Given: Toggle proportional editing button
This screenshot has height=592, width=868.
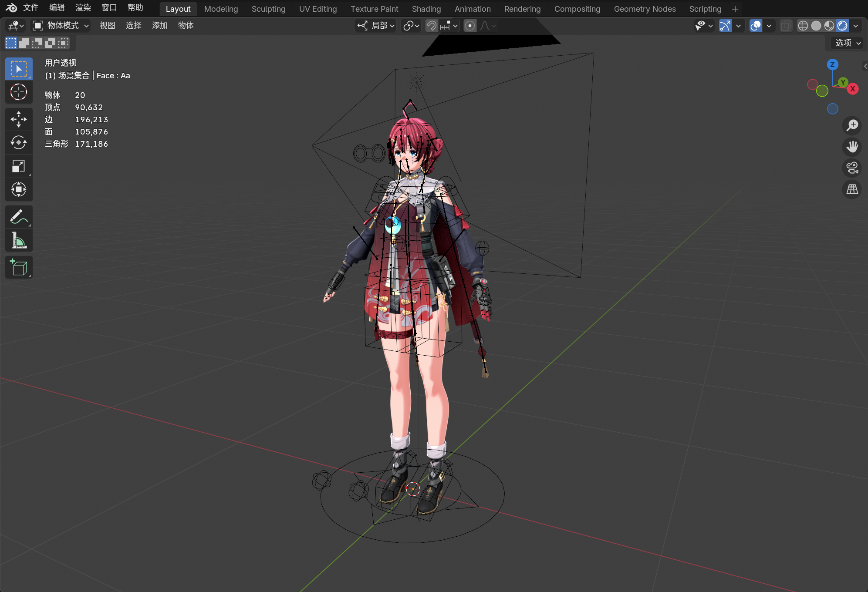Looking at the screenshot, I should point(470,26).
